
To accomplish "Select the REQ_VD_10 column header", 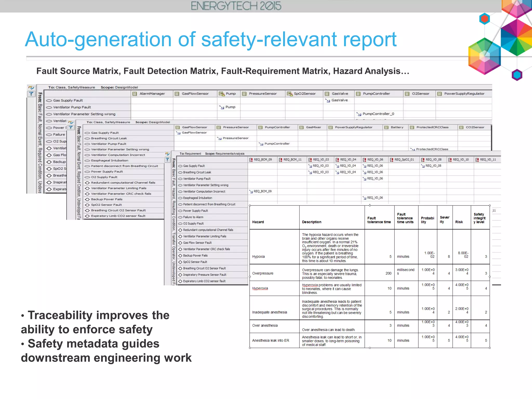I will coord(460,160).
